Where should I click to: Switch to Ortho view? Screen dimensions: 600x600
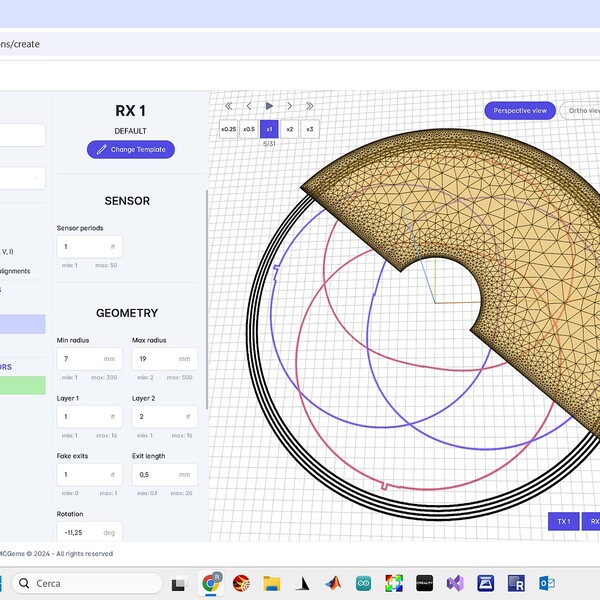[x=580, y=111]
